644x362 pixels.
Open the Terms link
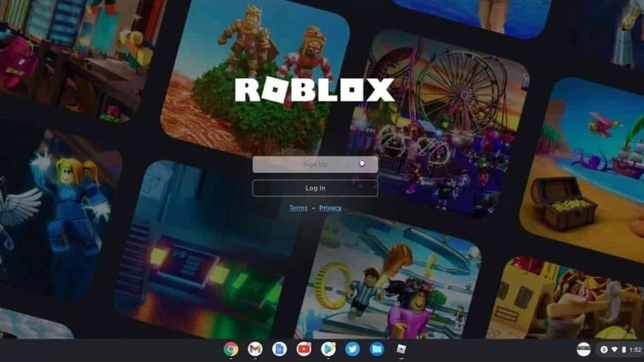tap(298, 208)
